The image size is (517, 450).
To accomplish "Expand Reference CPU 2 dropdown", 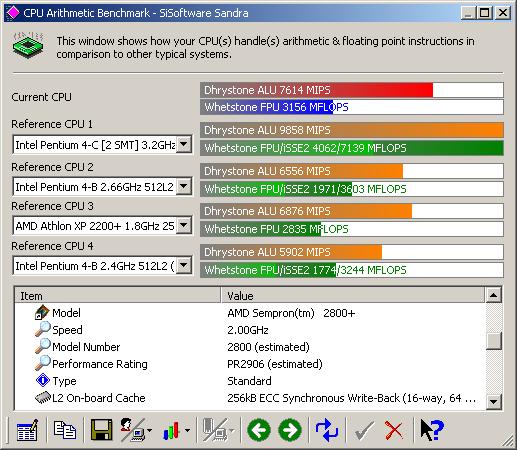I will pyautogui.click(x=184, y=186).
